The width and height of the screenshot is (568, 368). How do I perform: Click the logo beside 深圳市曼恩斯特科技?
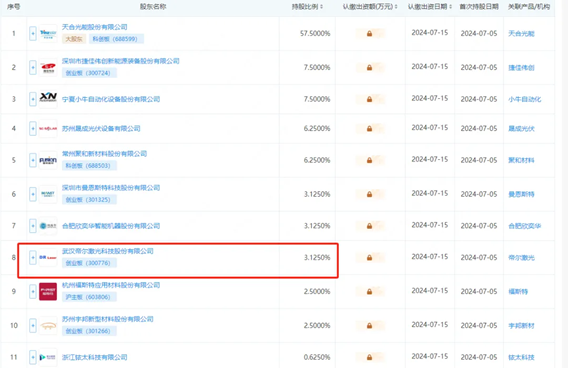[x=48, y=194]
